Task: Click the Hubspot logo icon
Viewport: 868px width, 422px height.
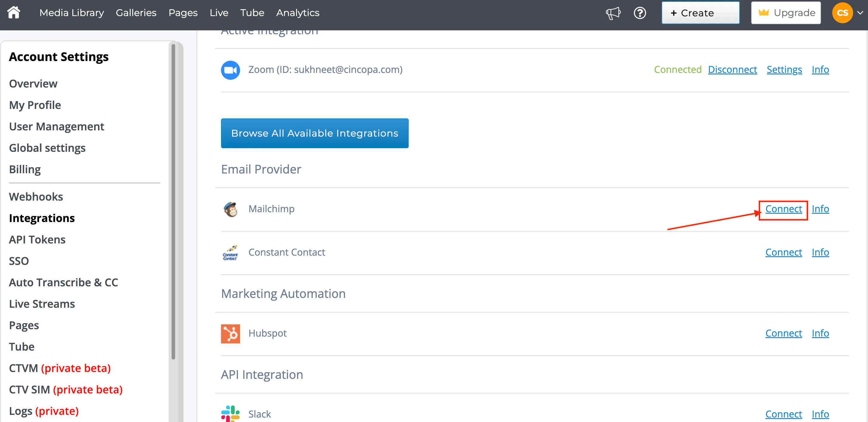Action: 231,334
